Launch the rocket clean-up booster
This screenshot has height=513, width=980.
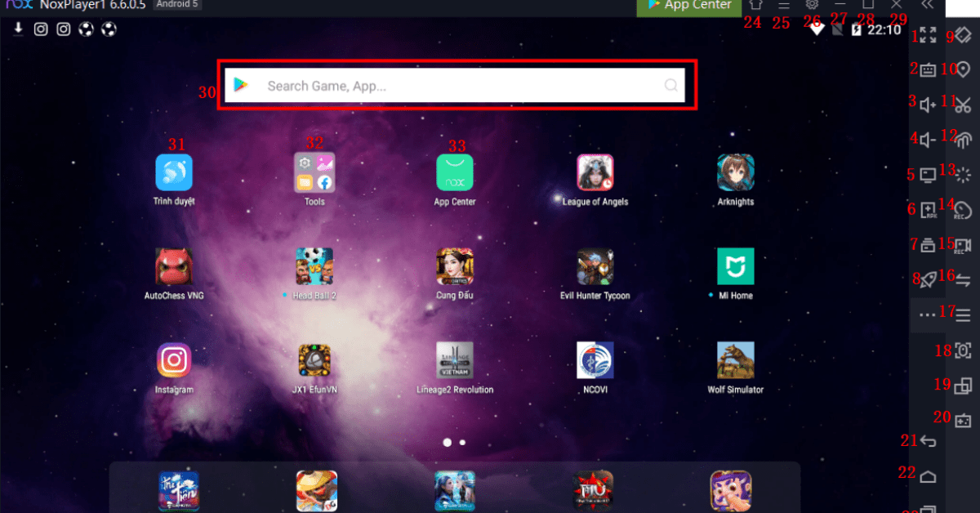pyautogui.click(x=928, y=279)
